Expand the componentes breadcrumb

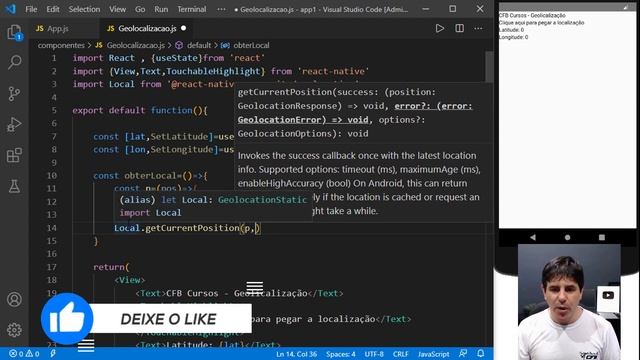(x=61, y=45)
